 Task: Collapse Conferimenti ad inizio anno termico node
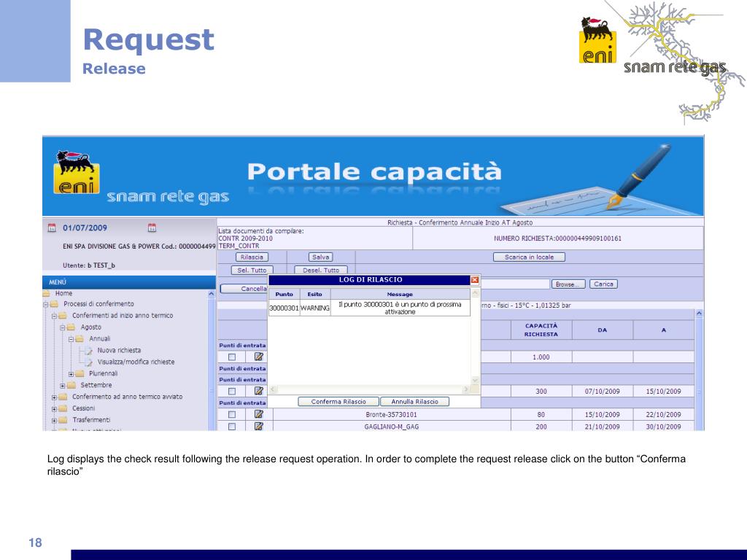coord(54,316)
